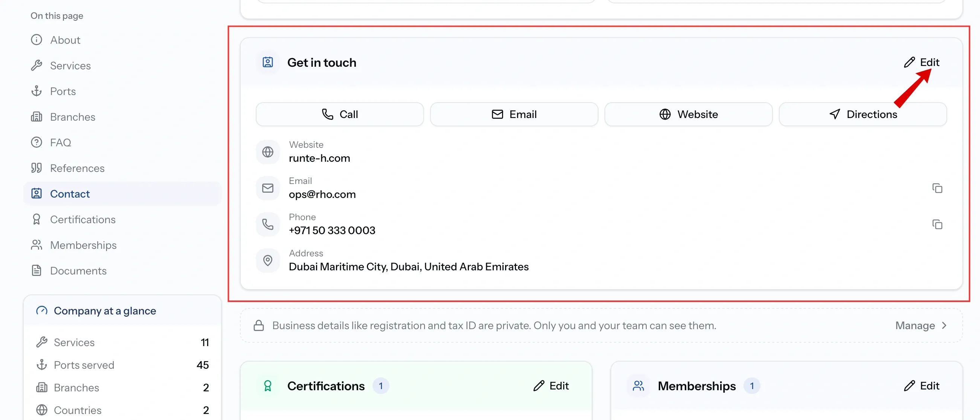Click the Countries row in Company at a glance
Viewport: 980px width, 420px height.
(x=122, y=410)
